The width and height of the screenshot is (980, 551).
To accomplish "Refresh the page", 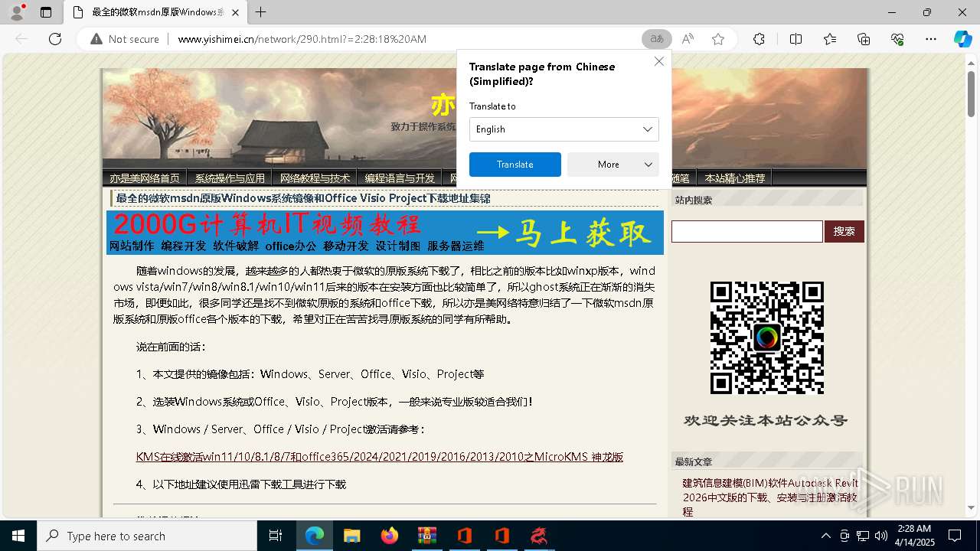I will (55, 39).
